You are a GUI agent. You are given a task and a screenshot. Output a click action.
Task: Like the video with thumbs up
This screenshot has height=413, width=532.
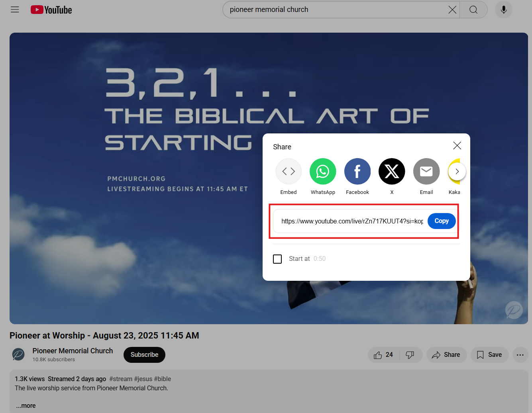pyautogui.click(x=383, y=355)
